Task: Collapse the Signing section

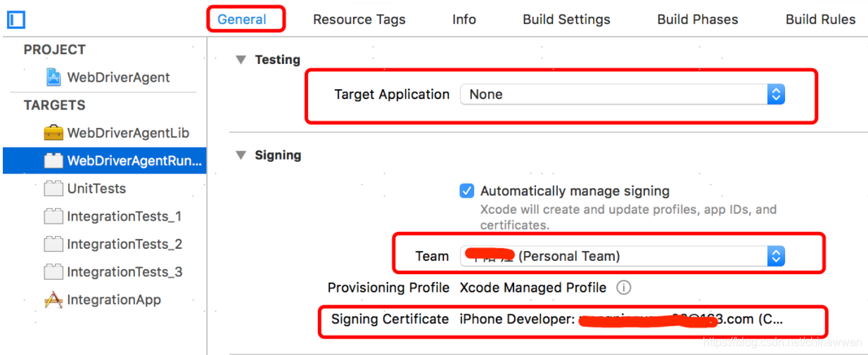Action: click(241, 155)
